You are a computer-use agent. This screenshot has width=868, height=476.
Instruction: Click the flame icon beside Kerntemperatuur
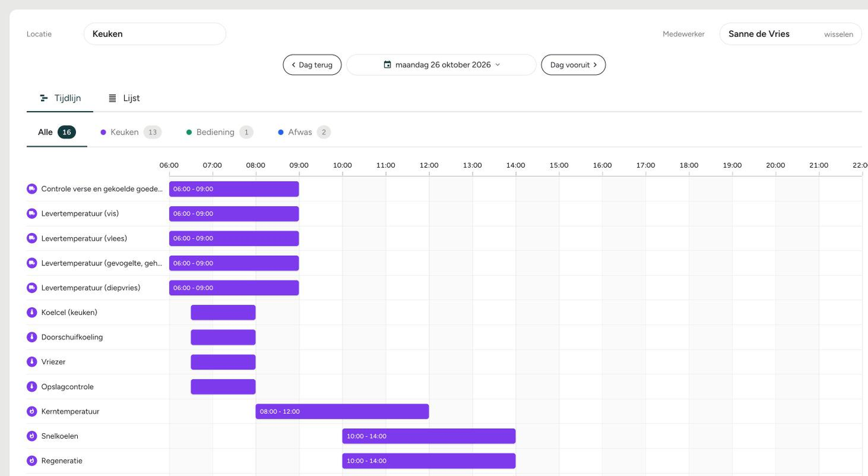click(32, 411)
